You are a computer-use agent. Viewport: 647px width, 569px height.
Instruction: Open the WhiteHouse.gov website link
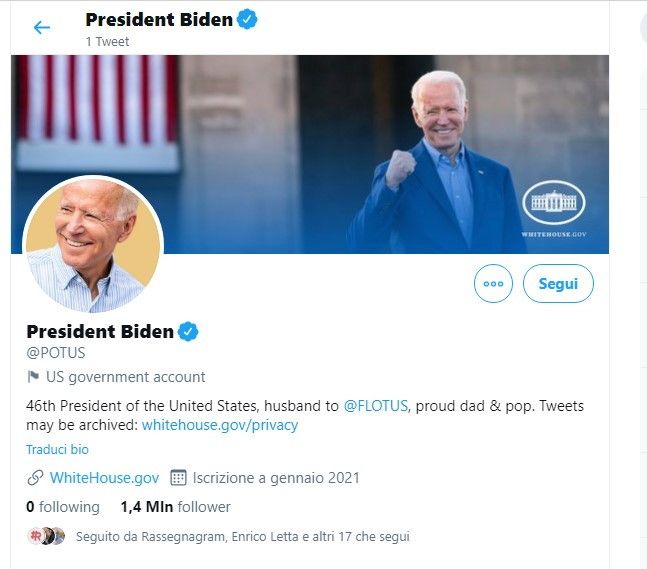tap(104, 478)
